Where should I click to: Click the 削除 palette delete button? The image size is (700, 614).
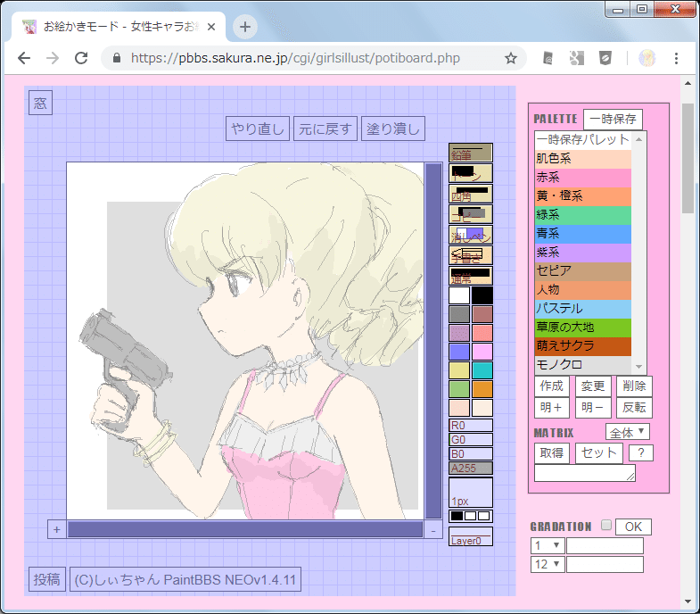coord(634,386)
